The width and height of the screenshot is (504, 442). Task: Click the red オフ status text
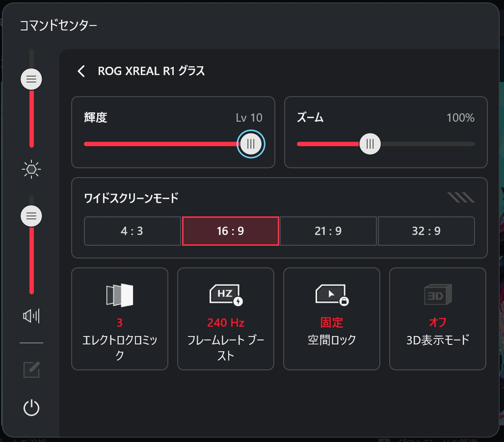[x=438, y=322]
